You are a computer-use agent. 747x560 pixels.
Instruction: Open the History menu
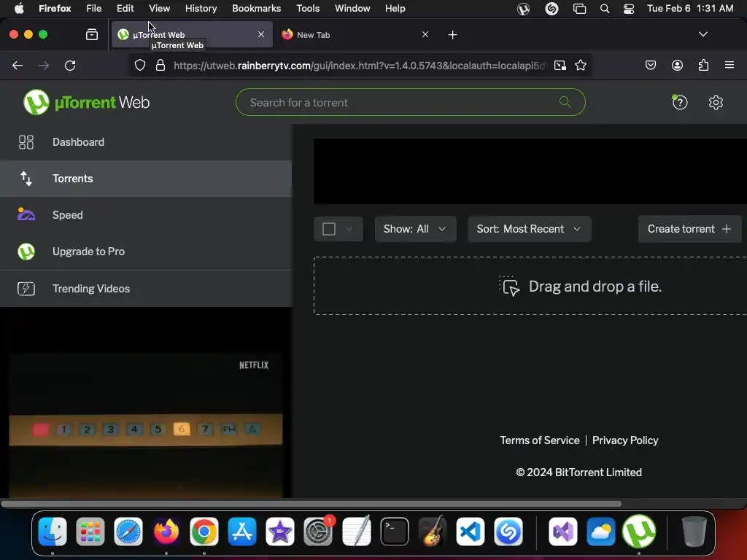[x=201, y=9]
